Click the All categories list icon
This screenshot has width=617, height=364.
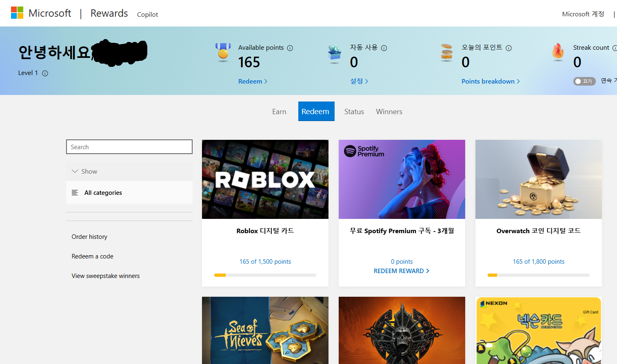[x=75, y=192]
